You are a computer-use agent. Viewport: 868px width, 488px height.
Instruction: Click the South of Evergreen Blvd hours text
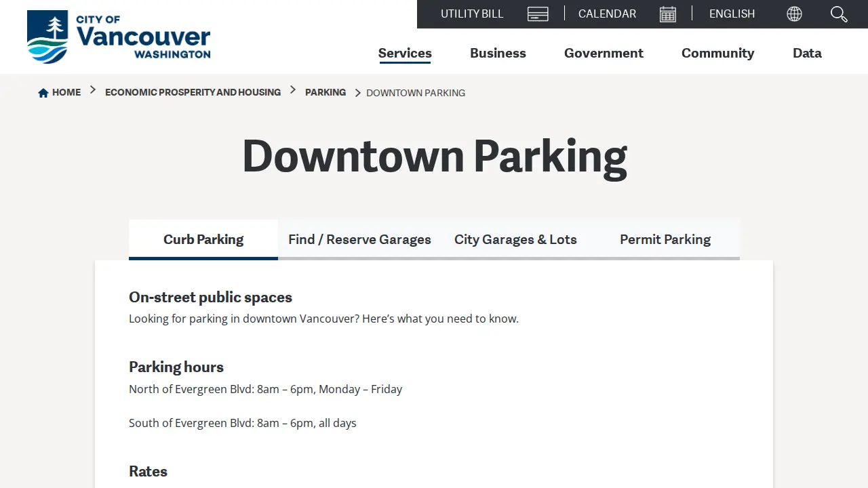(x=243, y=423)
